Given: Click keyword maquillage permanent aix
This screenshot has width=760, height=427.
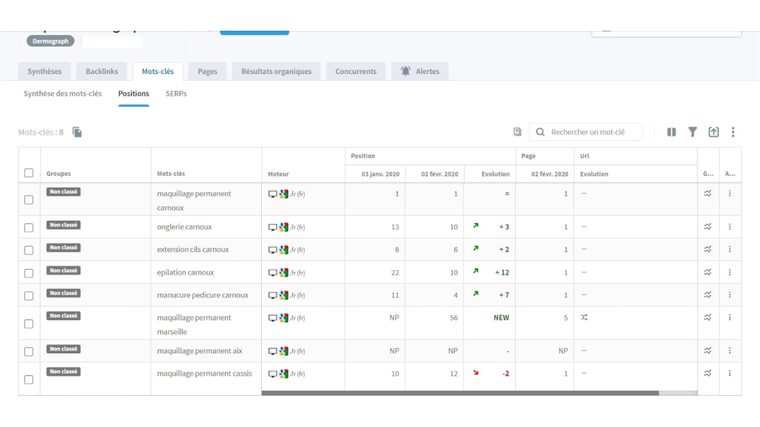Looking at the screenshot, I should 200,350.
